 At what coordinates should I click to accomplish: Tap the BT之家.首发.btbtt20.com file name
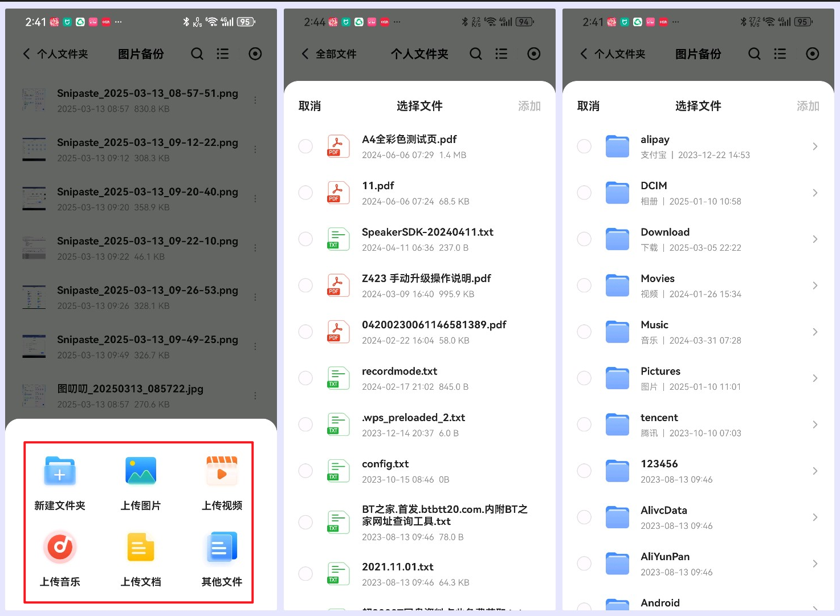(445, 515)
